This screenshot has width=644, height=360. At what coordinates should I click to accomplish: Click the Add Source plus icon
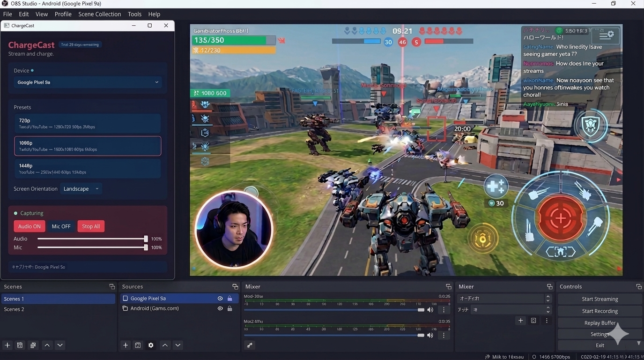[125, 345]
